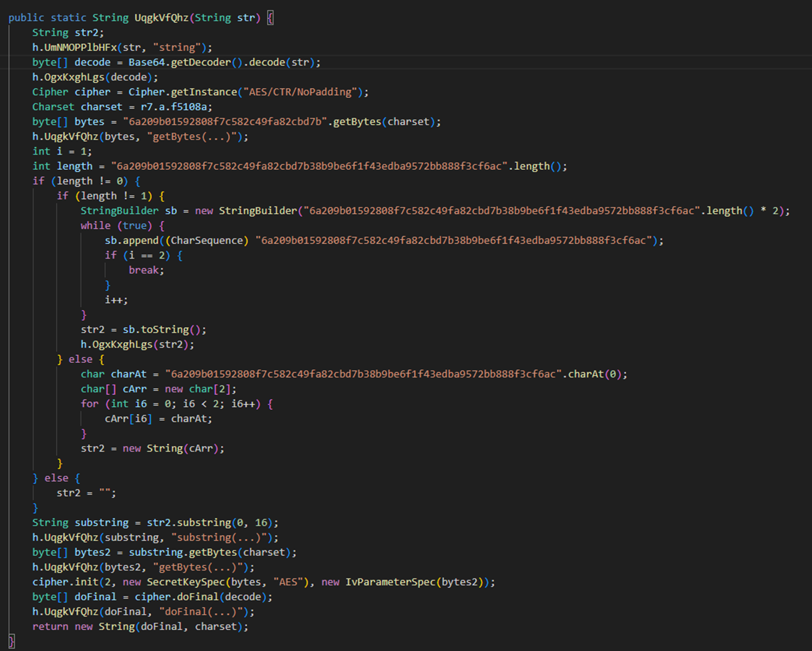Click the closing brace at the function end
The height and width of the screenshot is (651, 812).
[x=11, y=642]
